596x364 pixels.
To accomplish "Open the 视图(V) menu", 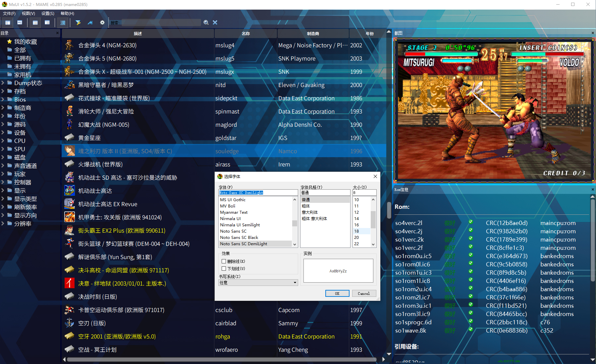I will 28,14.
